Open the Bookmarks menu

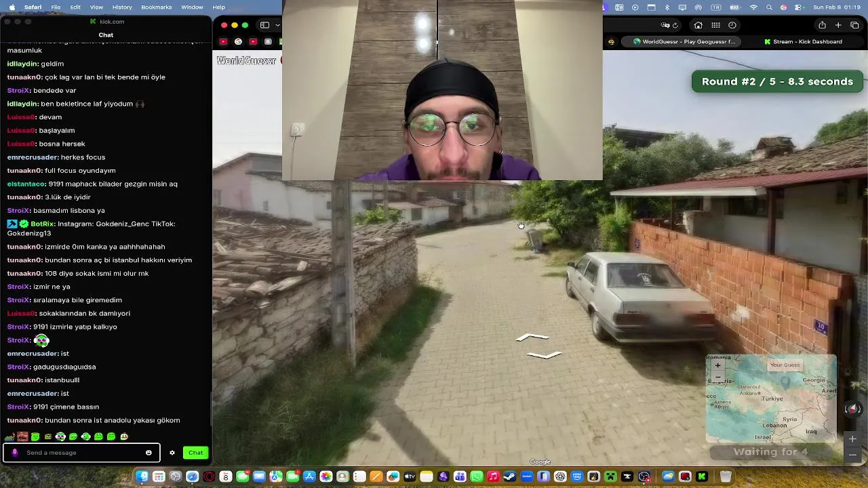[x=157, y=7]
